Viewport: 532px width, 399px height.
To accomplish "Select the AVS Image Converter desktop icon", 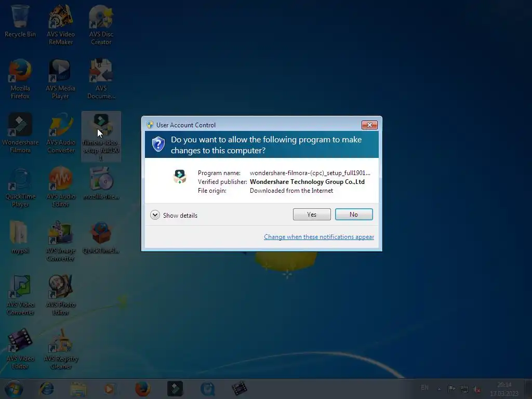I will (60, 241).
